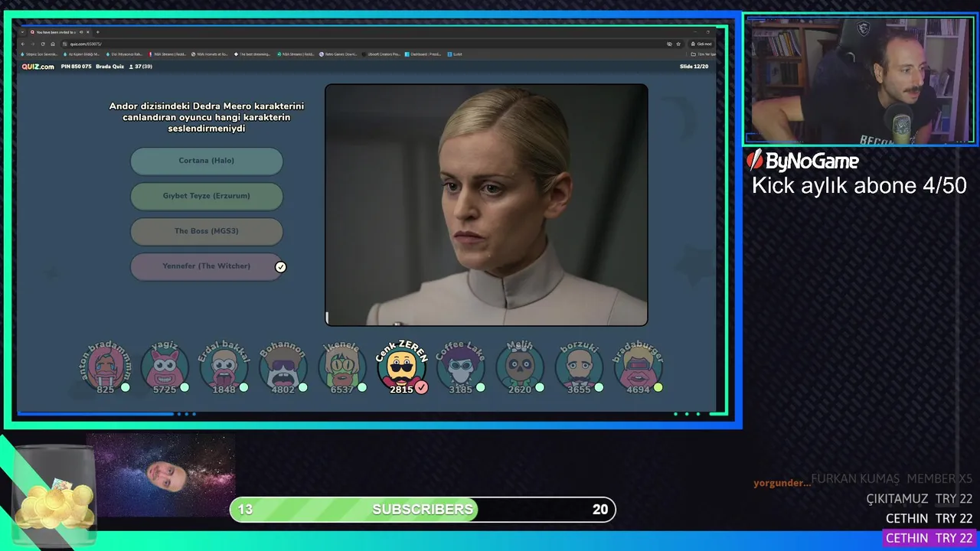Click FURKAN KUMAŞ MEMBER X5 entry

[x=892, y=478]
